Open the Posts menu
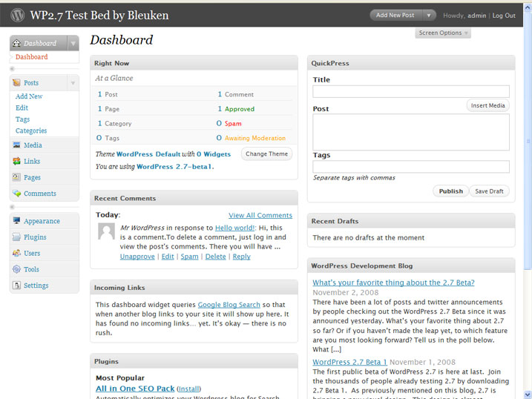The height and width of the screenshot is (399, 532). [x=31, y=83]
